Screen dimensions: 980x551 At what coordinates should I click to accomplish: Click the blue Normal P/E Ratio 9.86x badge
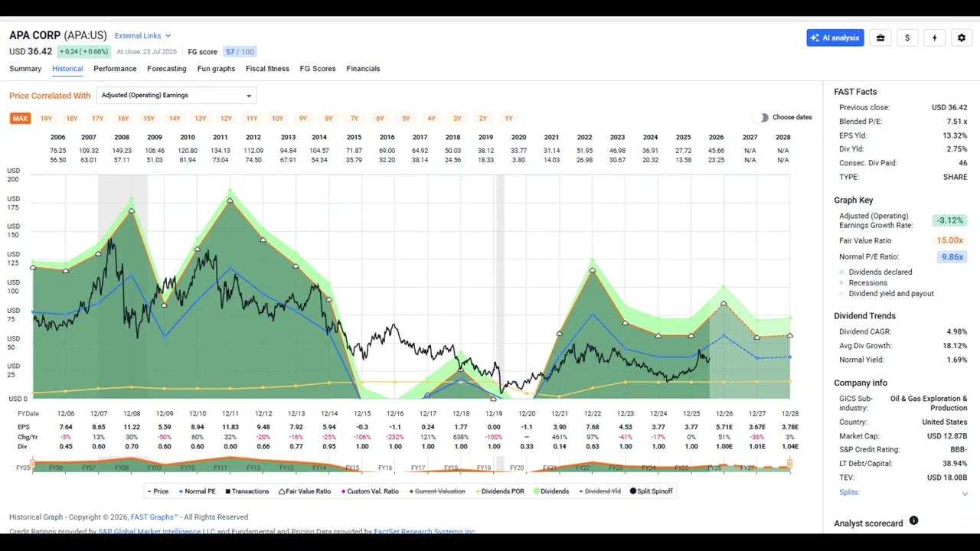(952, 257)
